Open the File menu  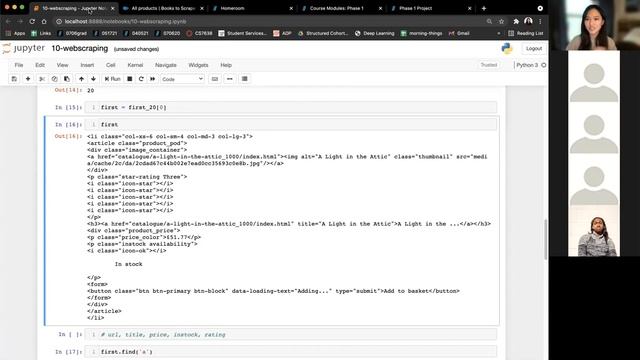[x=19, y=65]
